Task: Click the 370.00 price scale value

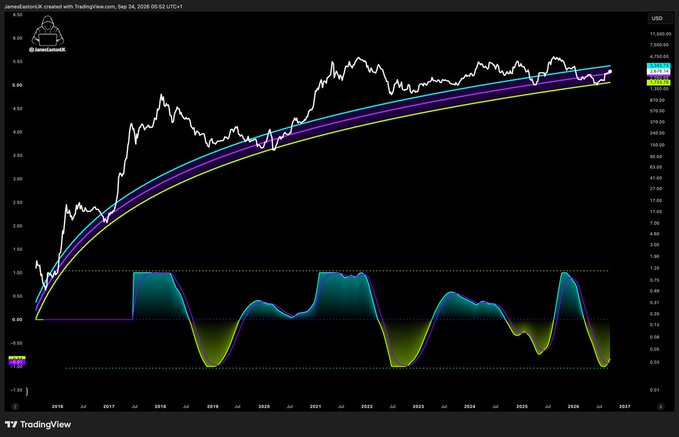Action: [x=658, y=122]
